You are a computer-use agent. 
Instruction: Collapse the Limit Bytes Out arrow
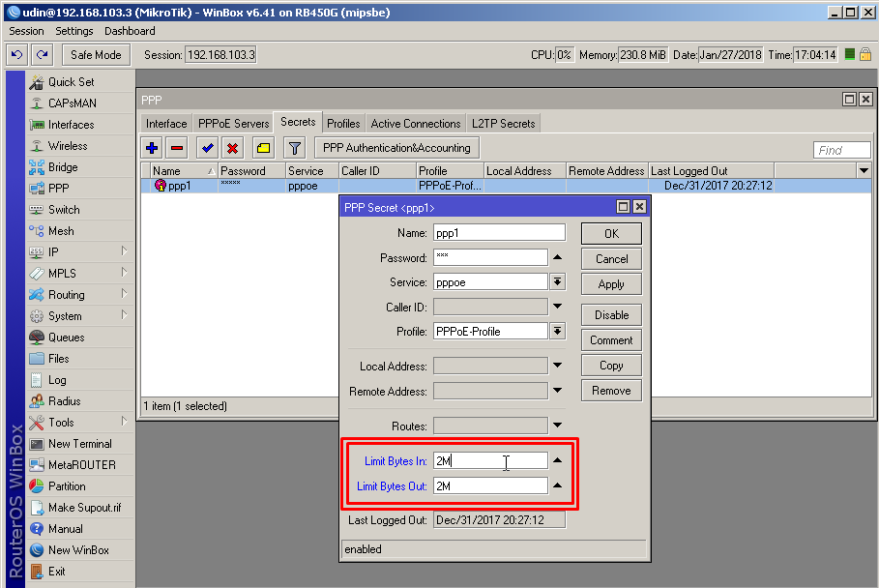click(557, 485)
